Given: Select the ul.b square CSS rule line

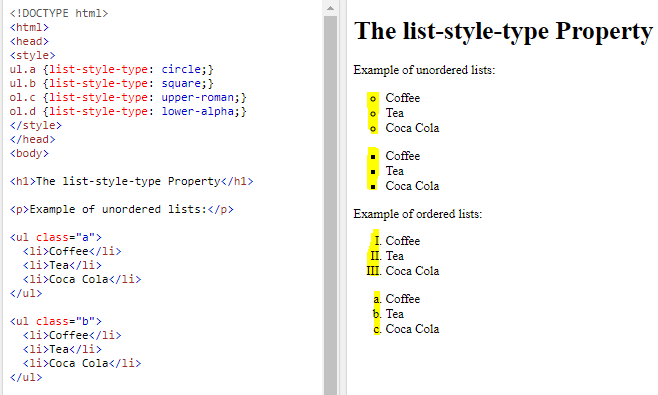Looking at the screenshot, I should (112, 83).
